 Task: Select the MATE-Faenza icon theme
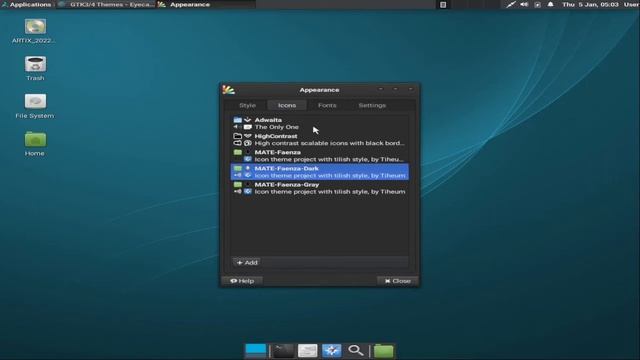(x=320, y=156)
